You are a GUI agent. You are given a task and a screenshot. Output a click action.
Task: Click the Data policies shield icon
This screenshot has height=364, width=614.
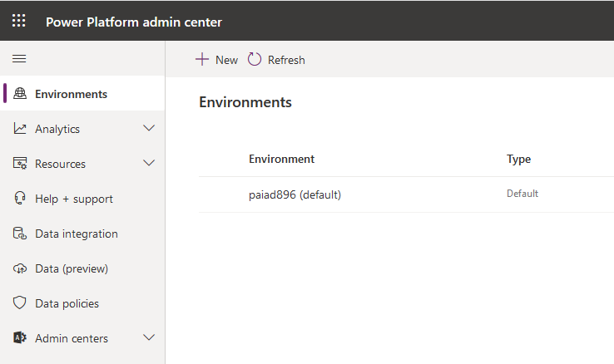(21, 303)
